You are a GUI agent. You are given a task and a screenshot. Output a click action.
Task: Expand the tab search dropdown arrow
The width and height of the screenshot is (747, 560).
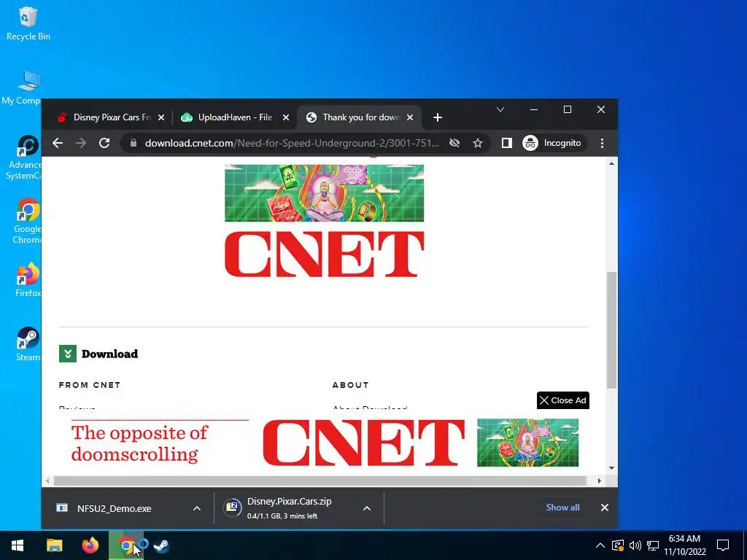500,109
